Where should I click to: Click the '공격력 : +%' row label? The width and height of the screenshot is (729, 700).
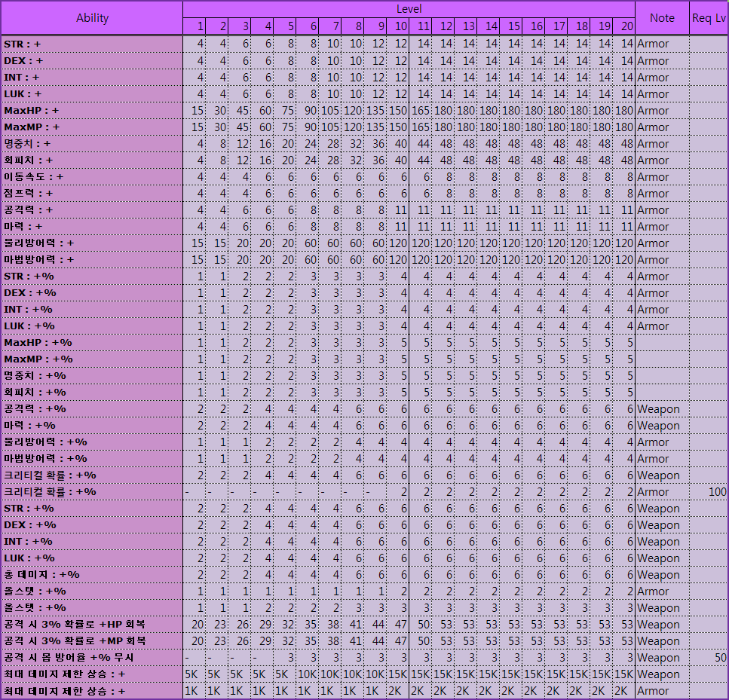(x=92, y=409)
